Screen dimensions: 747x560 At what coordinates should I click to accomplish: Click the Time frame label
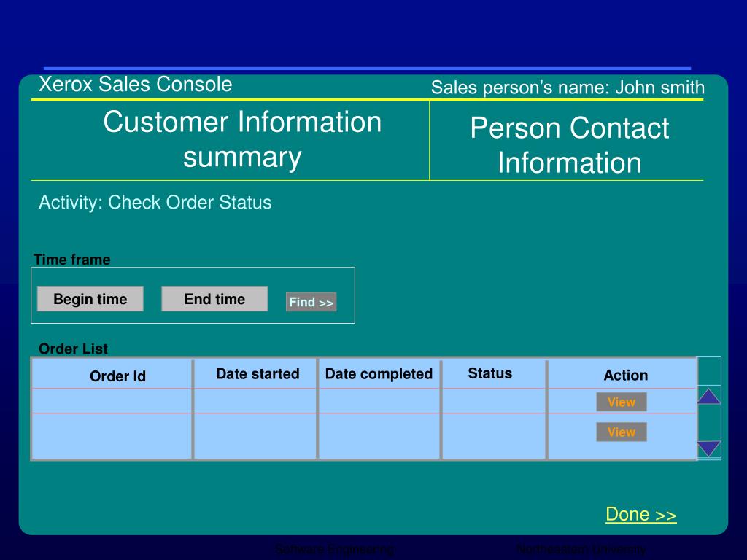[72, 260]
